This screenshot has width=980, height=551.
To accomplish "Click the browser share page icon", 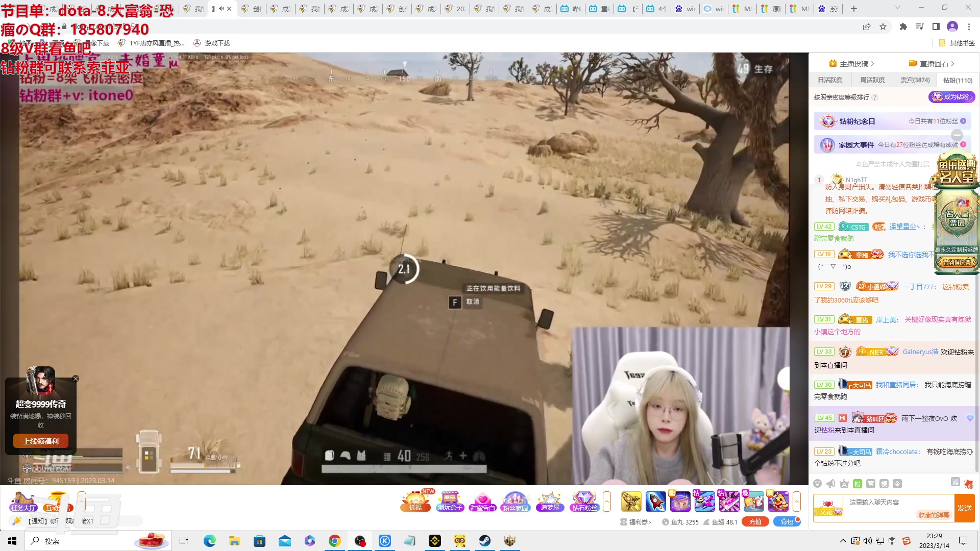I will [x=867, y=27].
